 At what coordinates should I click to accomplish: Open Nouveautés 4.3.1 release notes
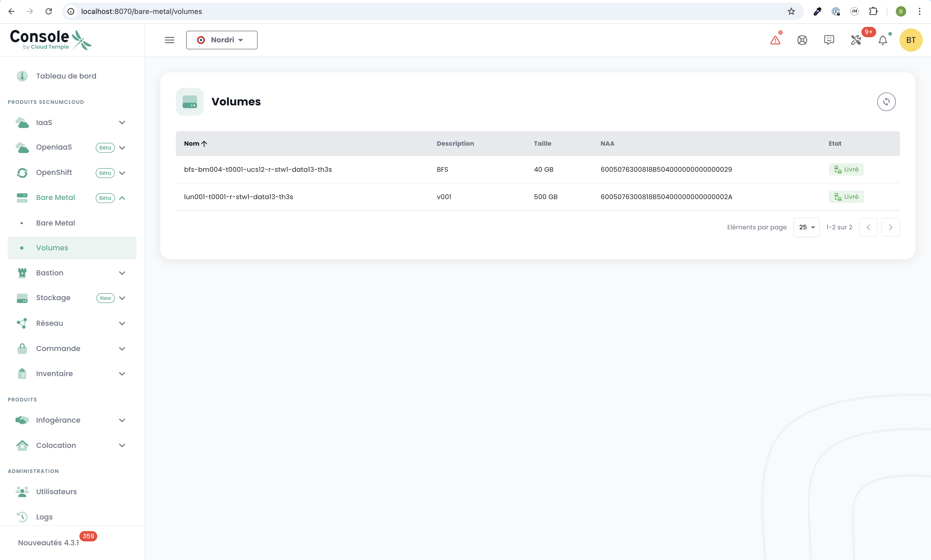[49, 543]
